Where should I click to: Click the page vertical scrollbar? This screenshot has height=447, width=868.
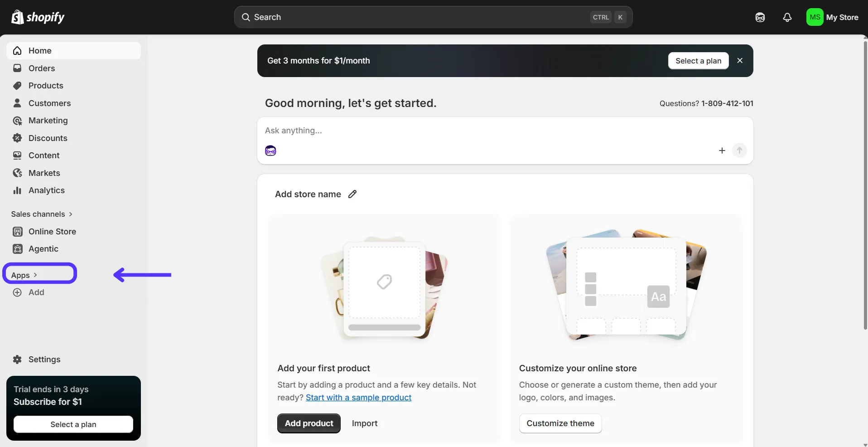865,185
